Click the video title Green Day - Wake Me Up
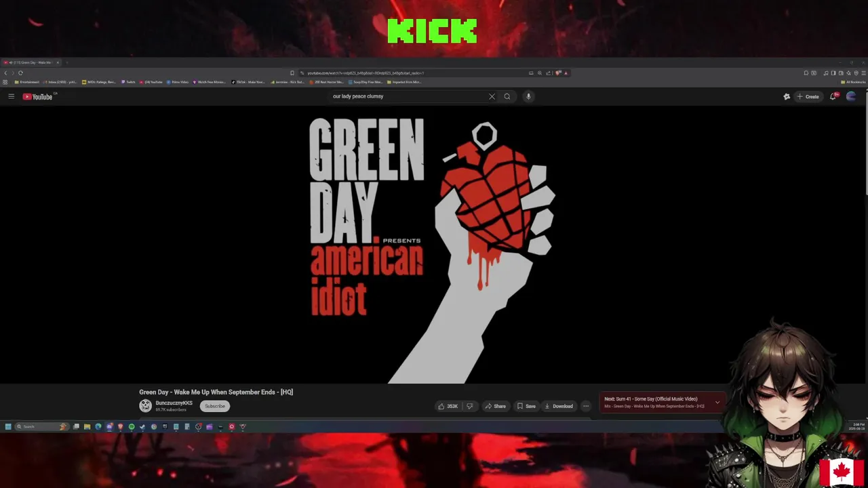The width and height of the screenshot is (868, 488). tap(216, 392)
